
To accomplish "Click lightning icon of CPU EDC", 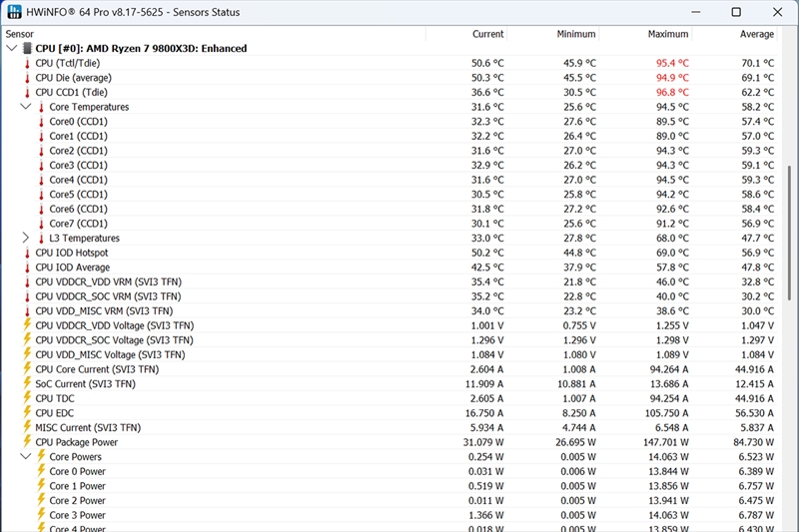I will 28,413.
